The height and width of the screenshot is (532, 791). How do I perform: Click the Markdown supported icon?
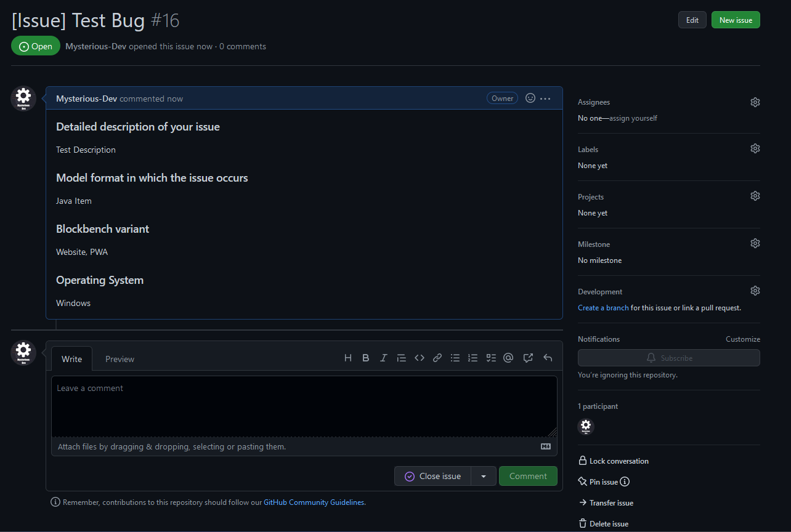[x=546, y=446]
